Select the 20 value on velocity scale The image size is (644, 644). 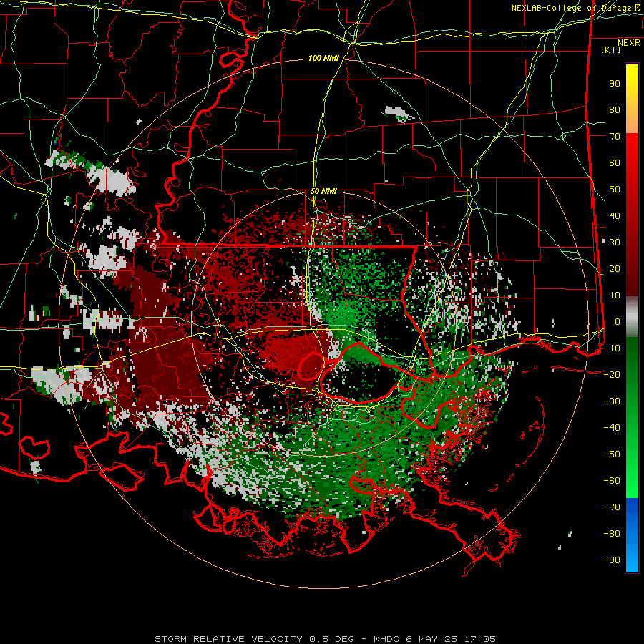click(x=615, y=269)
